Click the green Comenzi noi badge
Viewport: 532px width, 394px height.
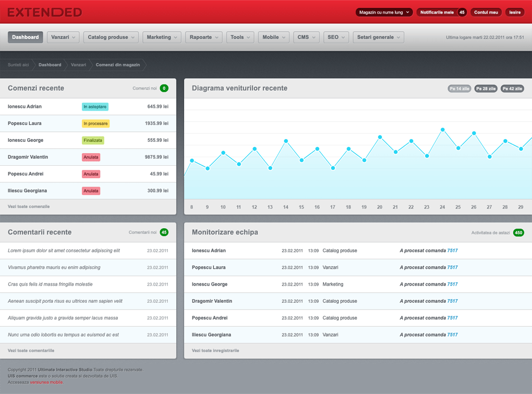point(164,88)
